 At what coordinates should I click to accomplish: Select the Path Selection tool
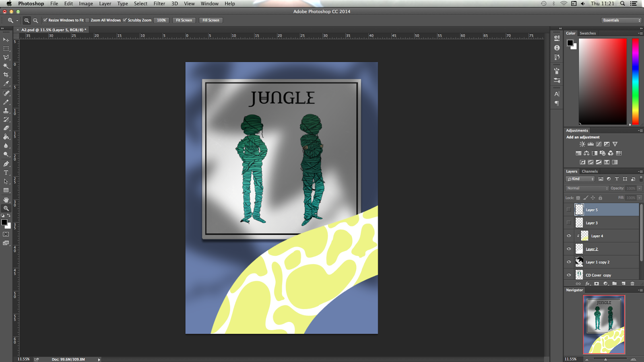(6, 181)
